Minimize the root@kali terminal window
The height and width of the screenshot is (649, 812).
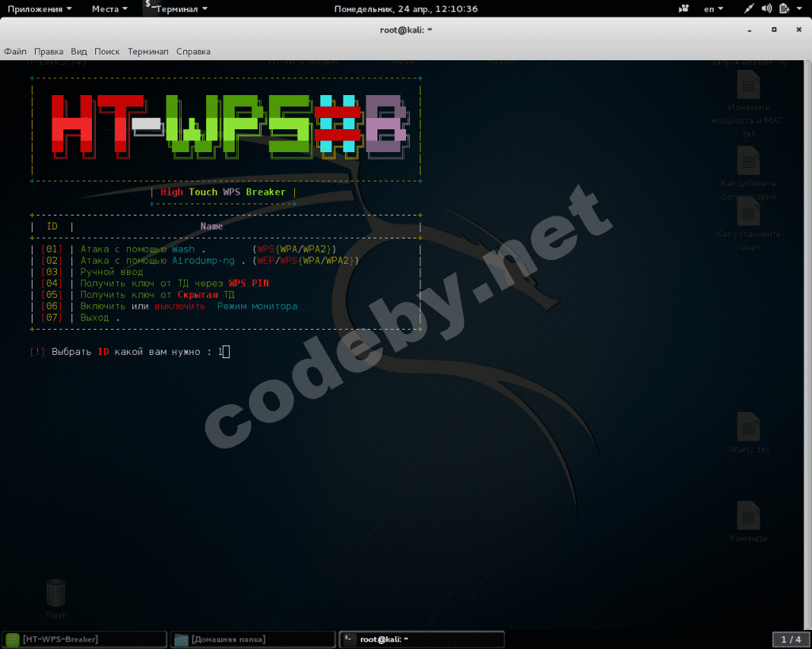click(x=749, y=30)
